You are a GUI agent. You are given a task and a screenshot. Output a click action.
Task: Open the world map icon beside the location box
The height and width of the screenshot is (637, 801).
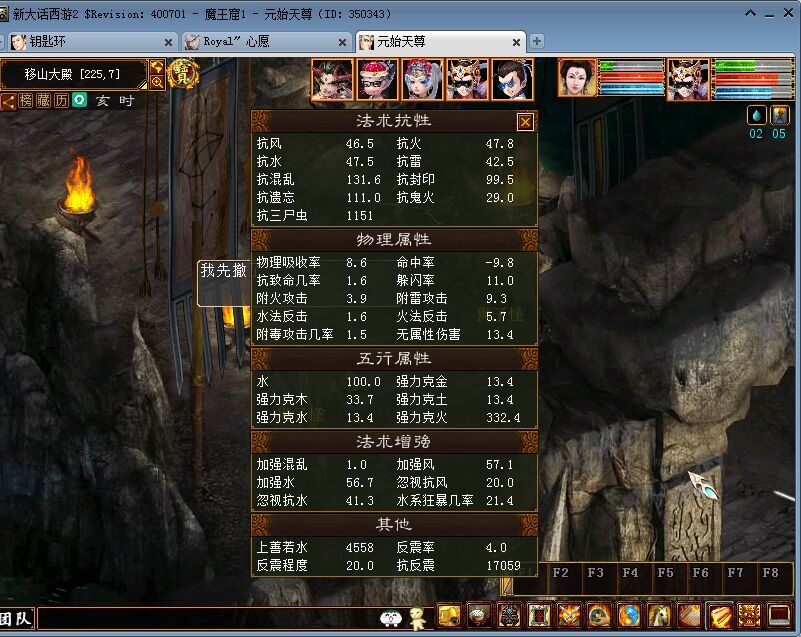click(157, 67)
